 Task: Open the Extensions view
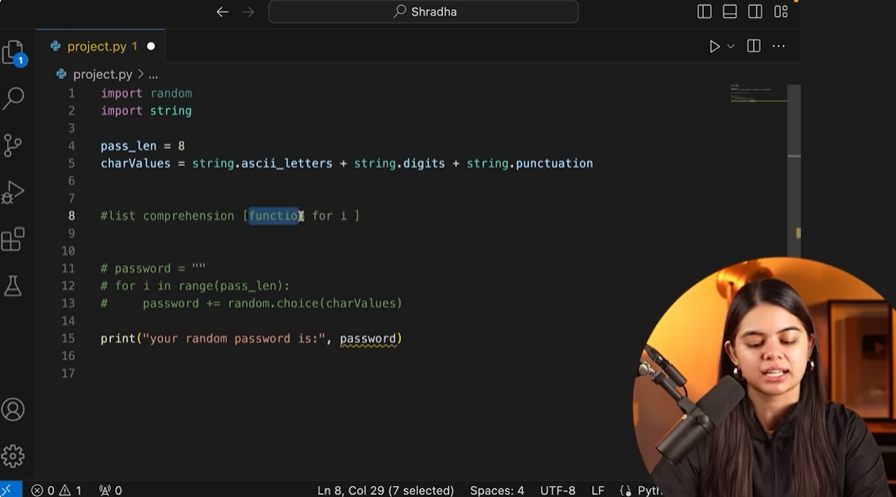(x=13, y=239)
